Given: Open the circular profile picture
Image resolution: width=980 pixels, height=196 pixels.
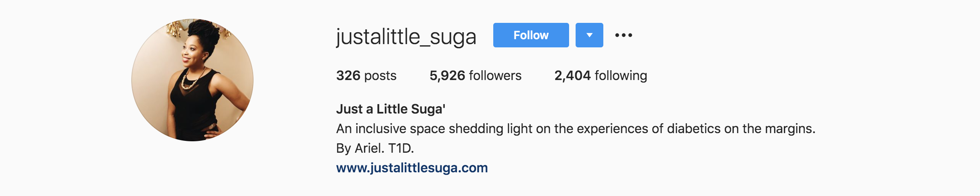Looking at the screenshot, I should click(192, 80).
